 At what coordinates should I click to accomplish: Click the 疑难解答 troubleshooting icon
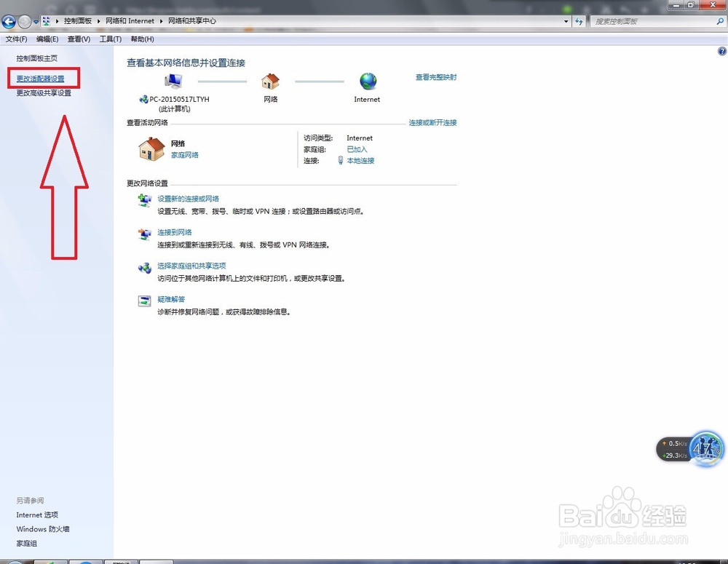[x=143, y=301]
